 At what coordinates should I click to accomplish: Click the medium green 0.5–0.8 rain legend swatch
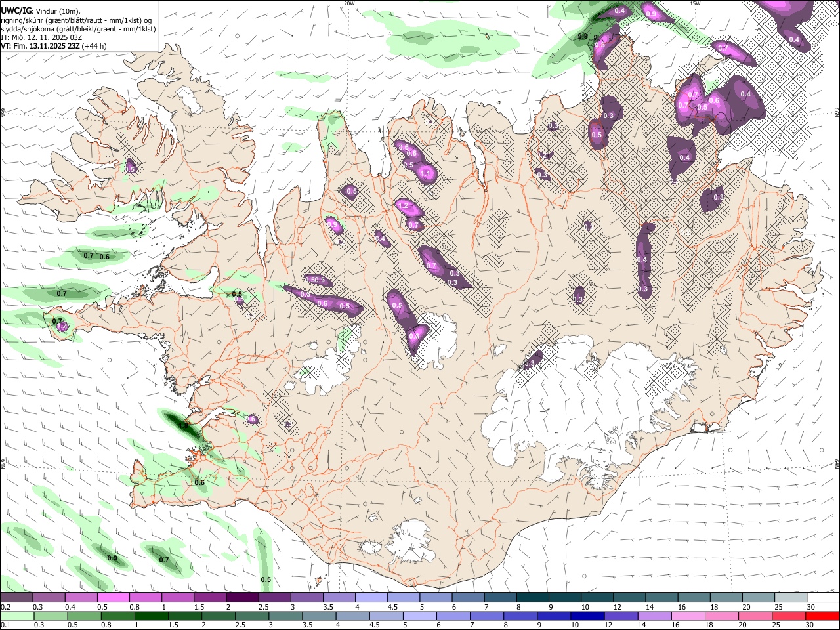pos(85,616)
